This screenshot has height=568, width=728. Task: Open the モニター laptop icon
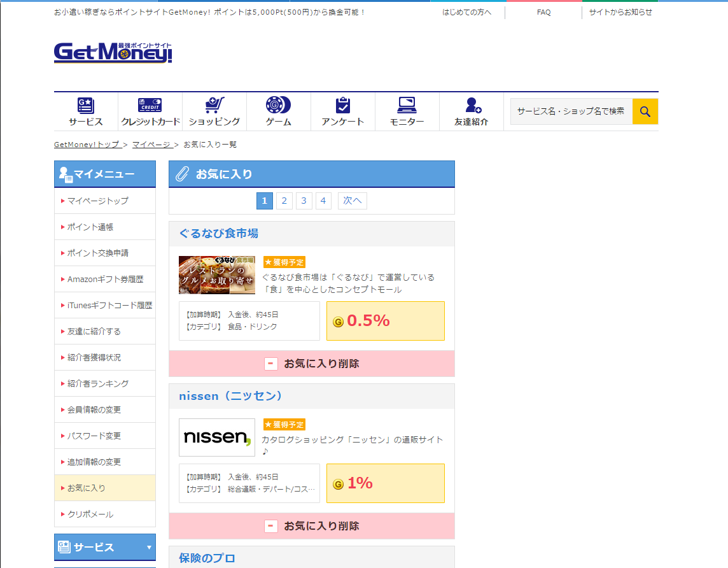click(x=407, y=105)
